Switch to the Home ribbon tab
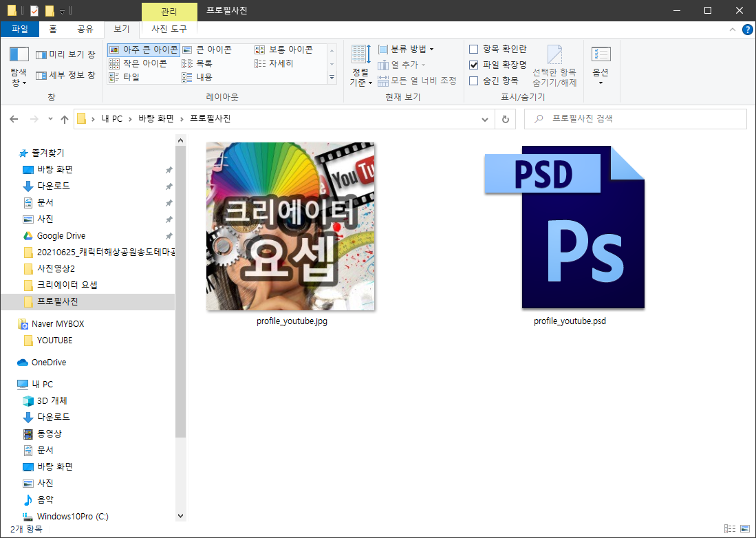Viewport: 756px width, 538px height. [x=53, y=30]
